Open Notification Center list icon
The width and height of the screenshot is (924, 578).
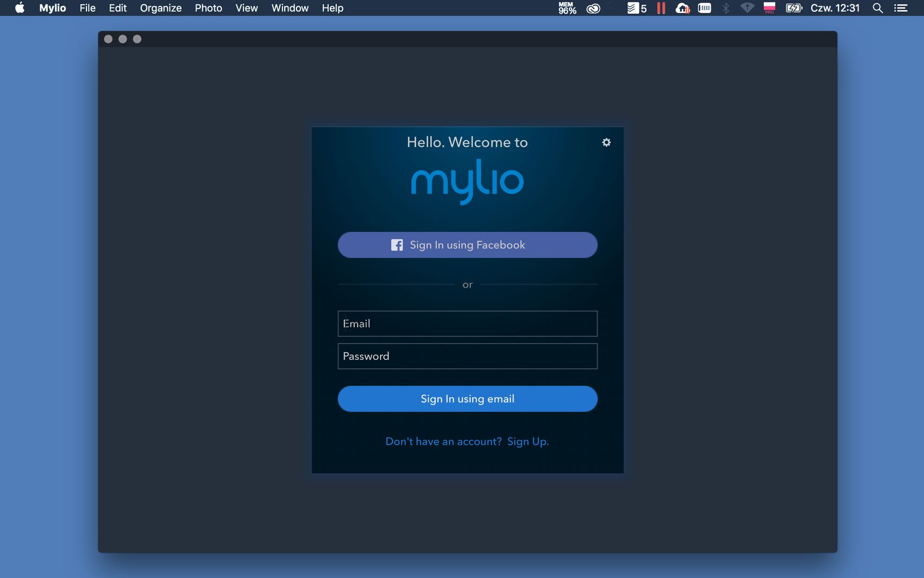point(901,8)
